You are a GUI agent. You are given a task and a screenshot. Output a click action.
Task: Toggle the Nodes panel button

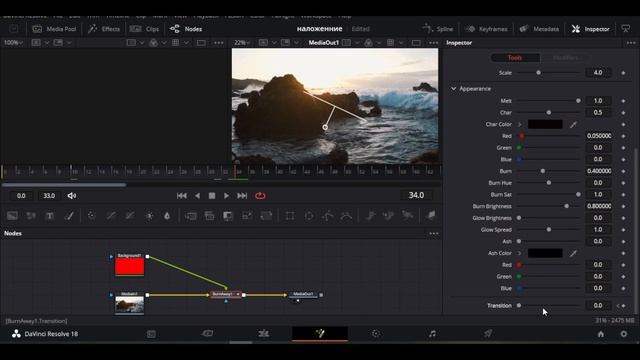click(186, 29)
